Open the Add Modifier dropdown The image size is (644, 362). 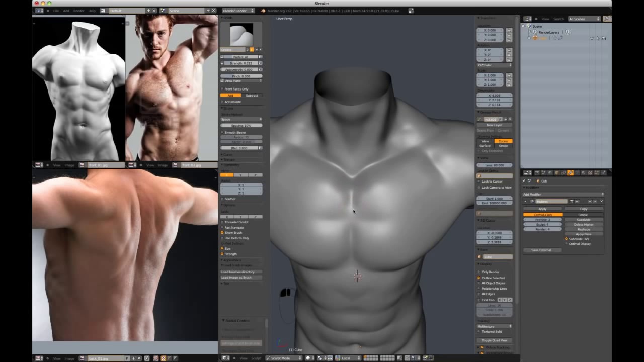pos(563,194)
